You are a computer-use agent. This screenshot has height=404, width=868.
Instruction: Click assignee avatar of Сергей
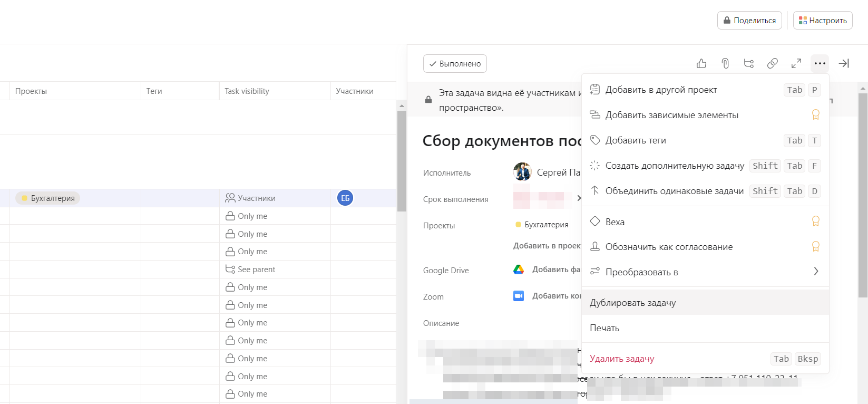point(522,172)
